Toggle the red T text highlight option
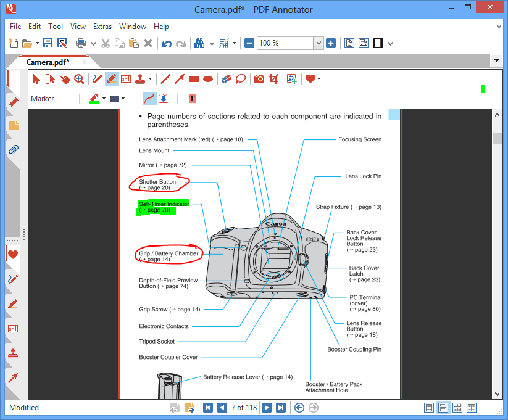The width and height of the screenshot is (508, 420). 192,99
